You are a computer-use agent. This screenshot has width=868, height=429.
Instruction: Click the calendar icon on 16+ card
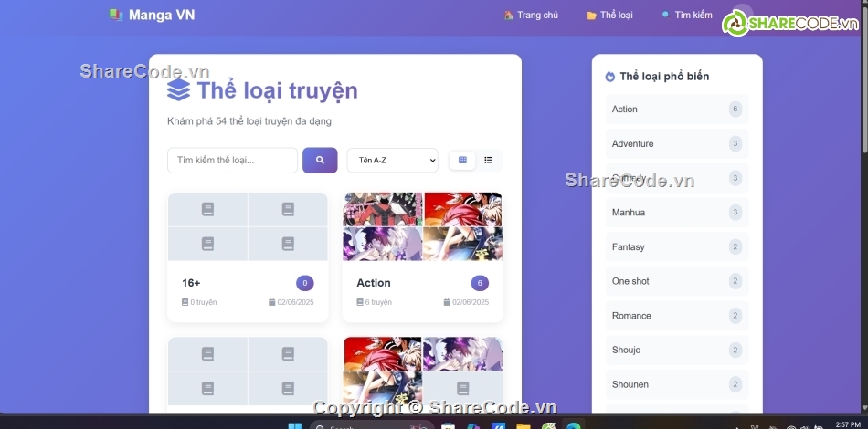[x=271, y=302]
